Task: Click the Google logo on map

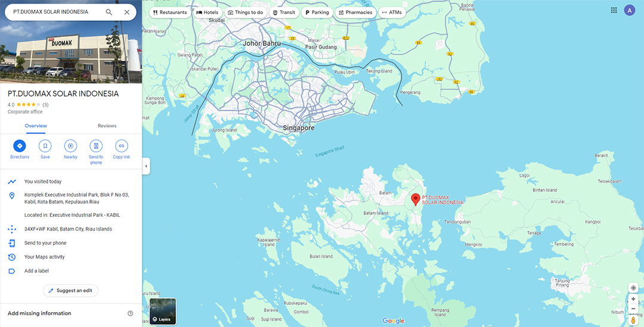Action: (393, 321)
